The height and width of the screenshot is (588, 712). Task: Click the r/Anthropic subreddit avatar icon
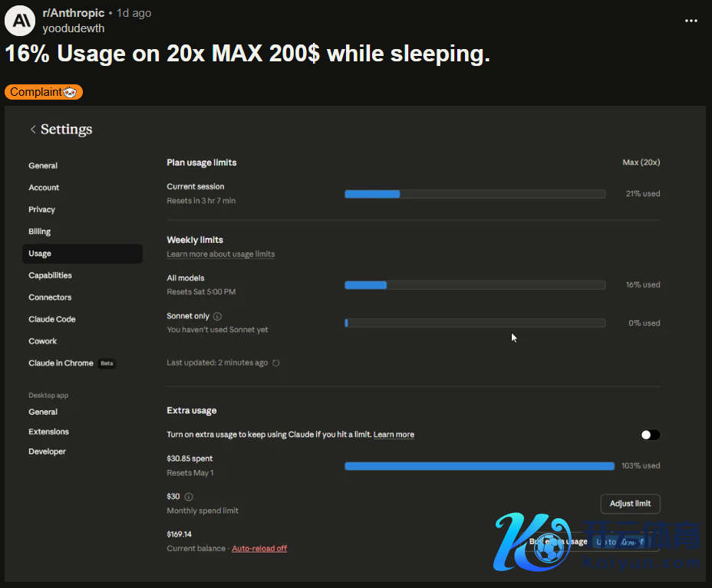tap(20, 21)
